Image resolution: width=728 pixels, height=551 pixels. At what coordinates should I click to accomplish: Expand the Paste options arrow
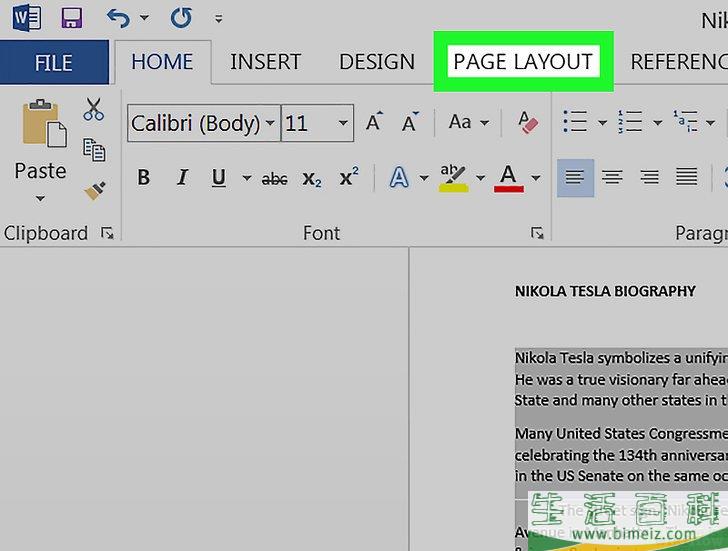(x=40, y=199)
